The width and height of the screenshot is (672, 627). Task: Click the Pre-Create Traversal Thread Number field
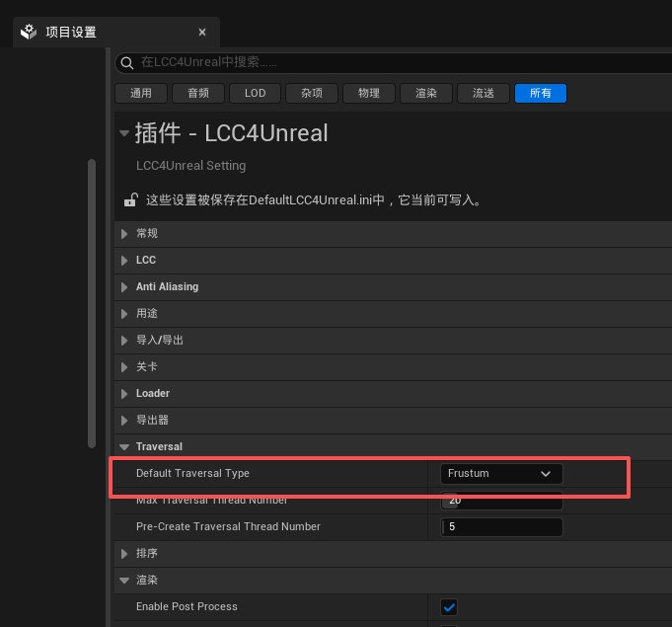click(x=501, y=527)
